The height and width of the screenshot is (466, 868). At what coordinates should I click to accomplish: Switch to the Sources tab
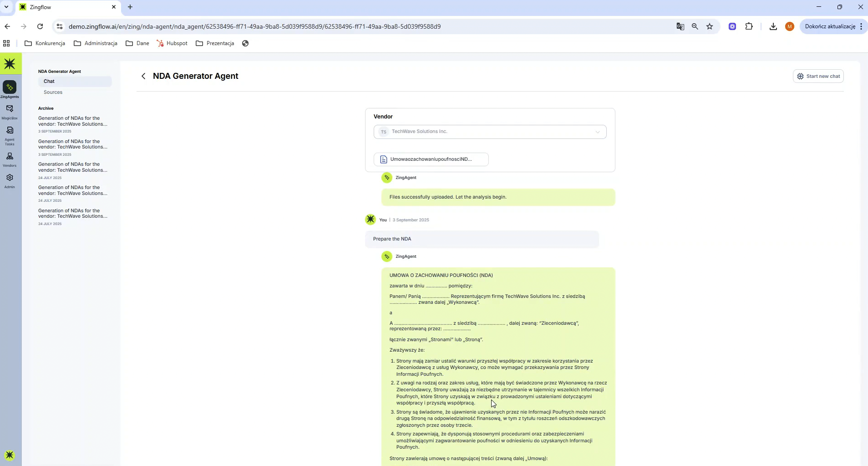(53, 92)
